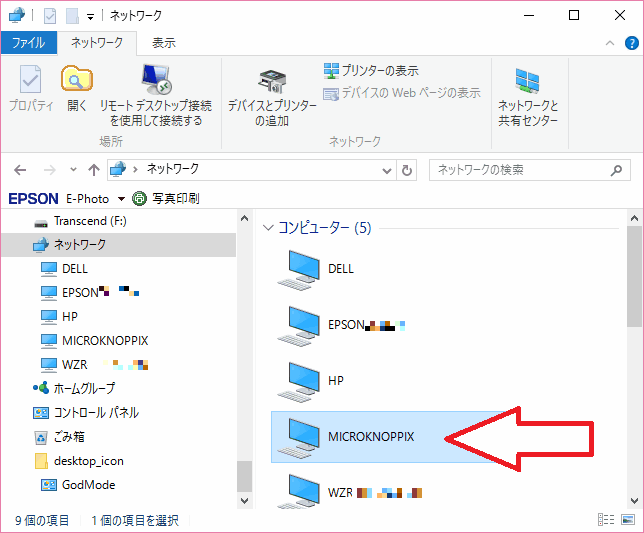The height and width of the screenshot is (533, 644).
Task: Switch to the ネットワーク ribbon tab
Action: click(x=97, y=43)
